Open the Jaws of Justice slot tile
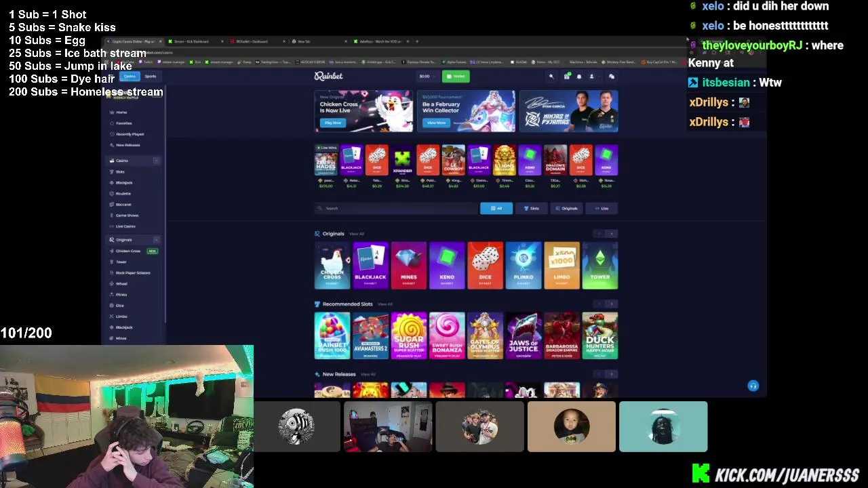 (x=524, y=335)
